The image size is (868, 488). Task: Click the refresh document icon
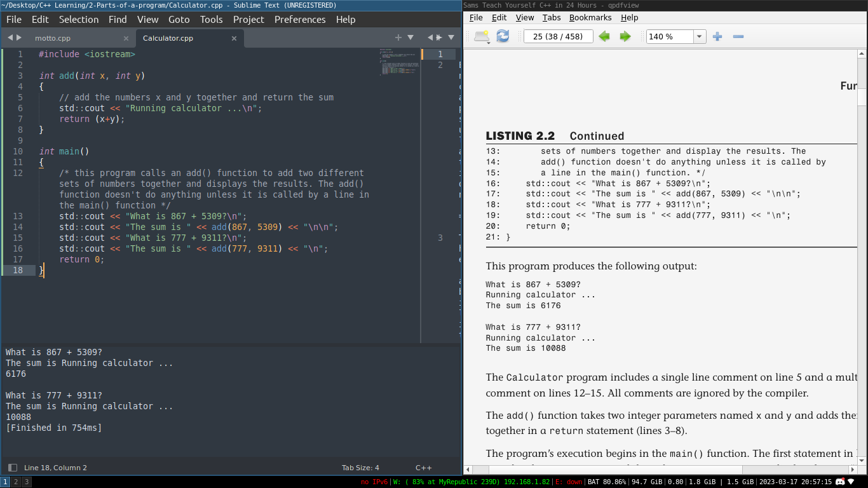pos(503,36)
